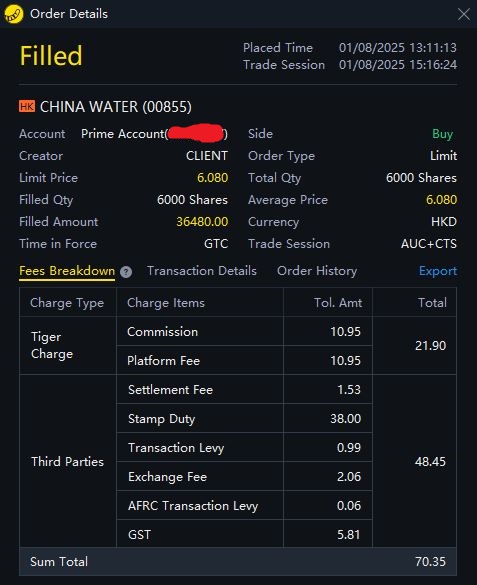Click the Tol. Amt column header

(x=338, y=303)
